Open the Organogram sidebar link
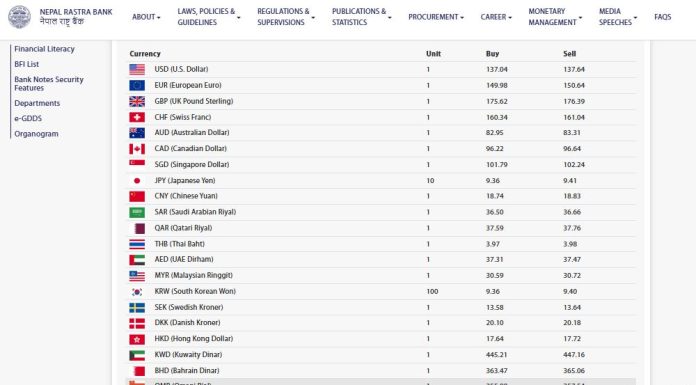696x385 pixels. coord(36,134)
